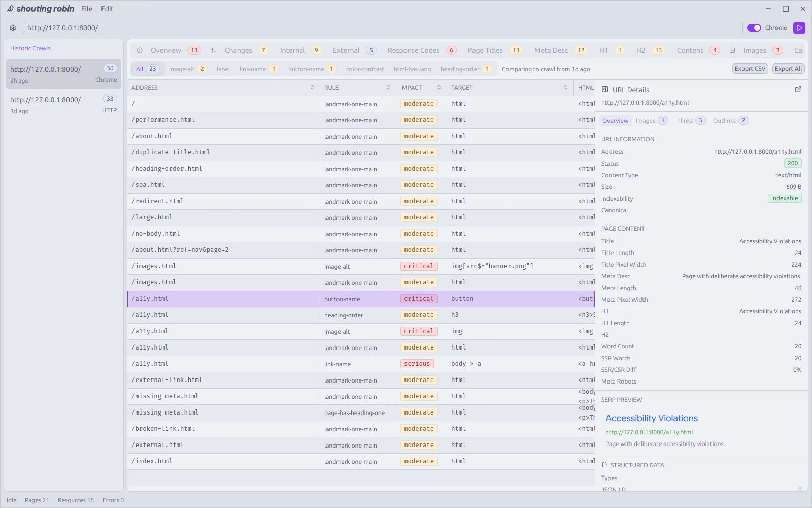This screenshot has width=812, height=508.
Task: Click Errors 0 in status bar
Action: click(x=113, y=500)
